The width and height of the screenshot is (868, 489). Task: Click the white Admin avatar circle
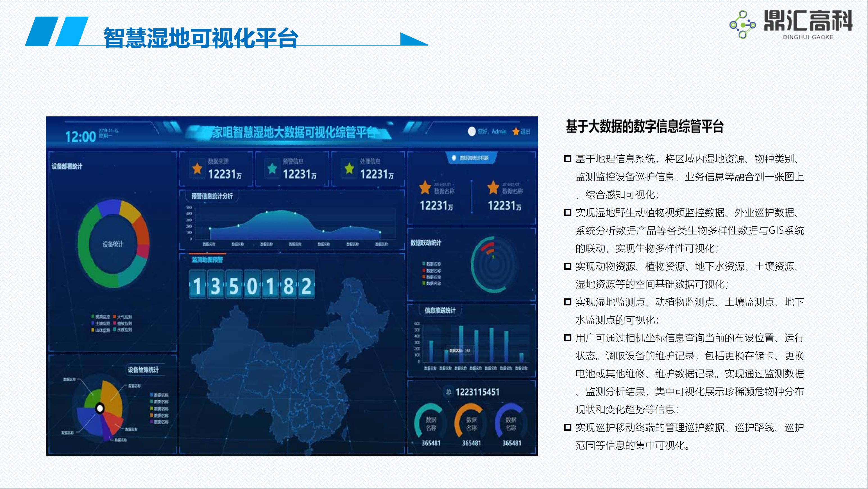472,132
